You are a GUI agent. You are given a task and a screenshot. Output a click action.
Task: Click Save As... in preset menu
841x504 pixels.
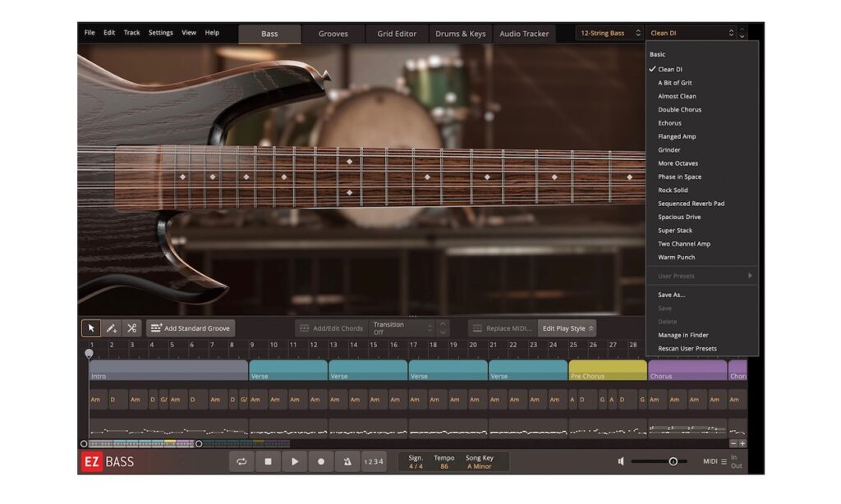[x=702, y=295]
